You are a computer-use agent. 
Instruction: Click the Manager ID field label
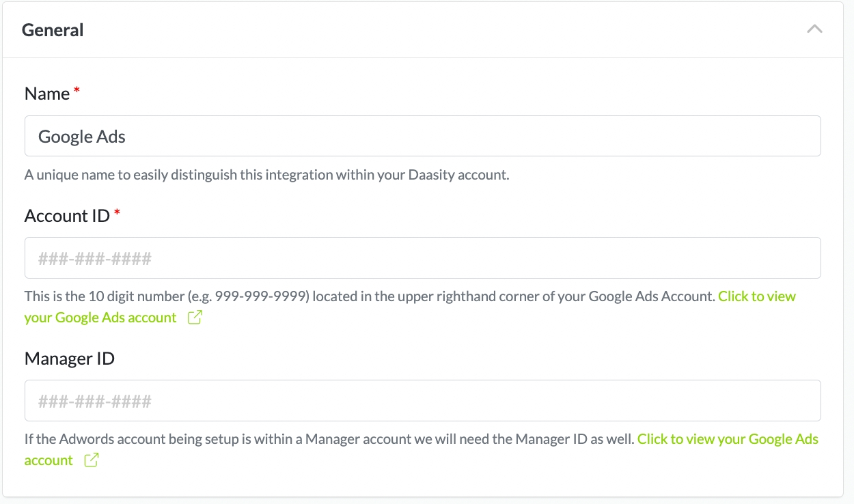[69, 359]
